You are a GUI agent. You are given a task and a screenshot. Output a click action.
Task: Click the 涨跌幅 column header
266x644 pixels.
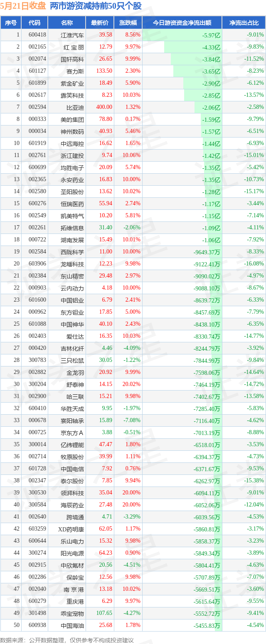[128, 23]
